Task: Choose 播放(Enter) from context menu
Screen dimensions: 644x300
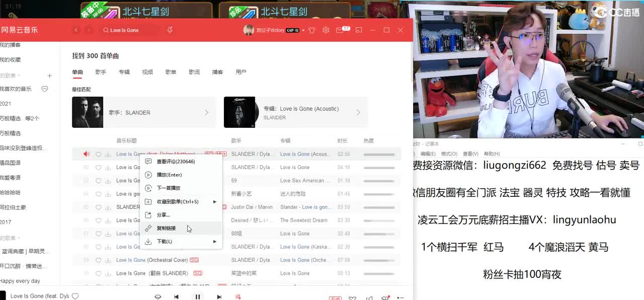Action: click(x=169, y=175)
